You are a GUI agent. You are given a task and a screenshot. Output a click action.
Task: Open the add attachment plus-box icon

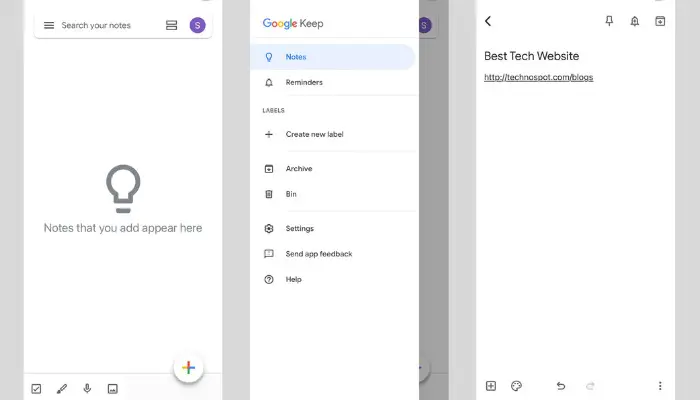491,386
